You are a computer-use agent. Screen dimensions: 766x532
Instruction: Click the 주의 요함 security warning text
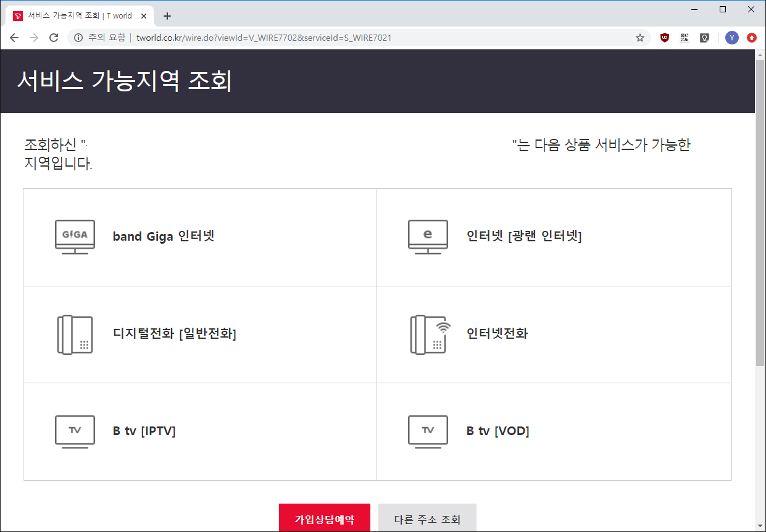pos(107,38)
